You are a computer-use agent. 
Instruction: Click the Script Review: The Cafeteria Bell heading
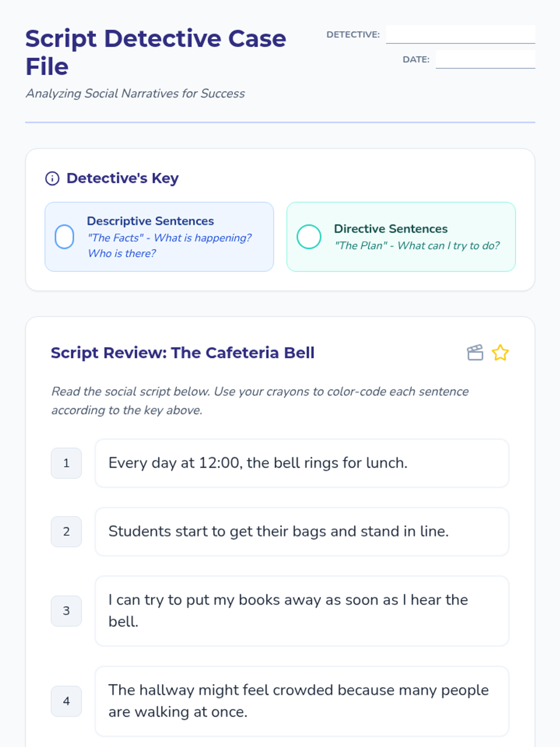(182, 352)
